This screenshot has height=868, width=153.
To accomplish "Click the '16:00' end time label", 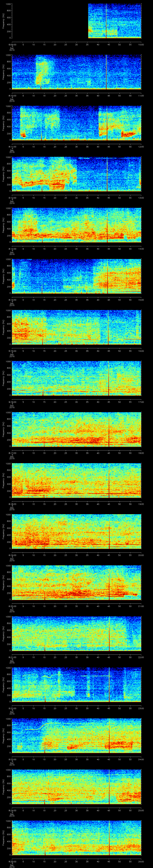I will click(141, 351).
